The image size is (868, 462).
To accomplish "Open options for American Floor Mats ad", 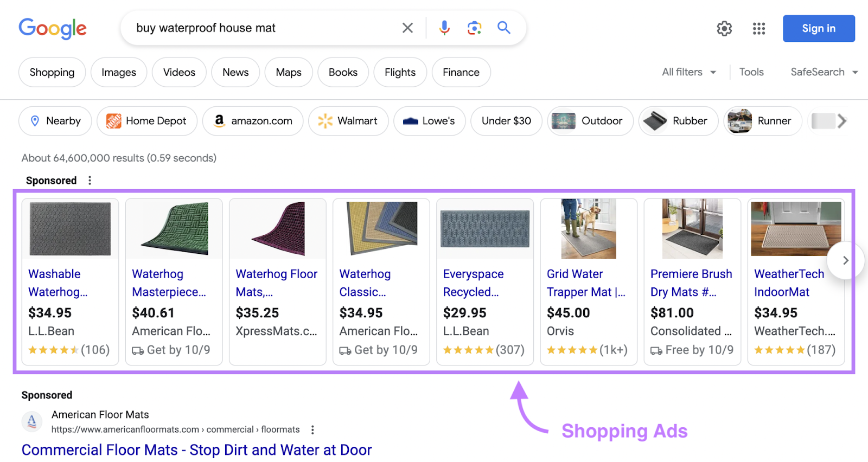I will tap(312, 430).
